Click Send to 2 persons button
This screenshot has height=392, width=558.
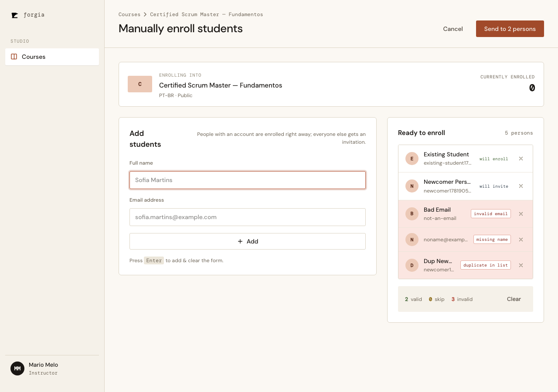[x=510, y=29]
